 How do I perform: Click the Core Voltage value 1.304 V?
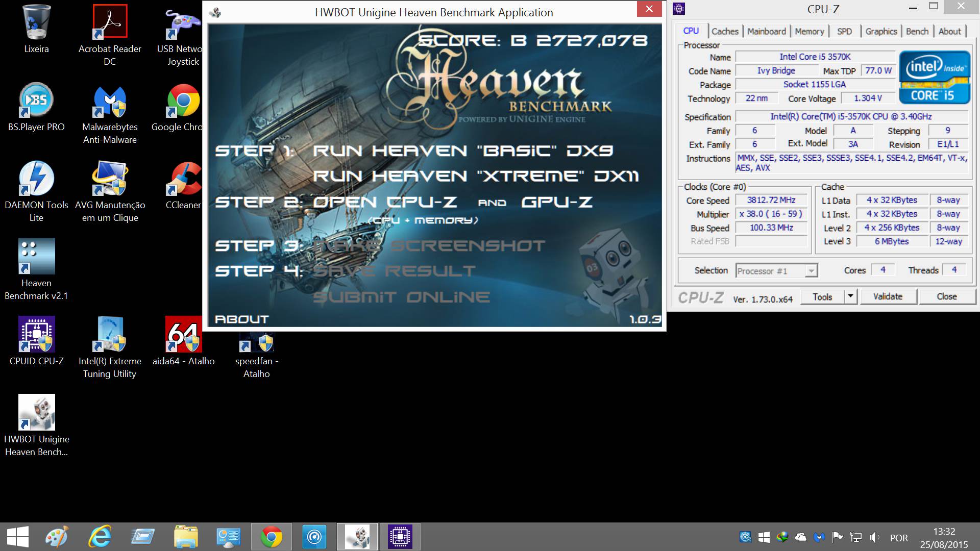868,98
